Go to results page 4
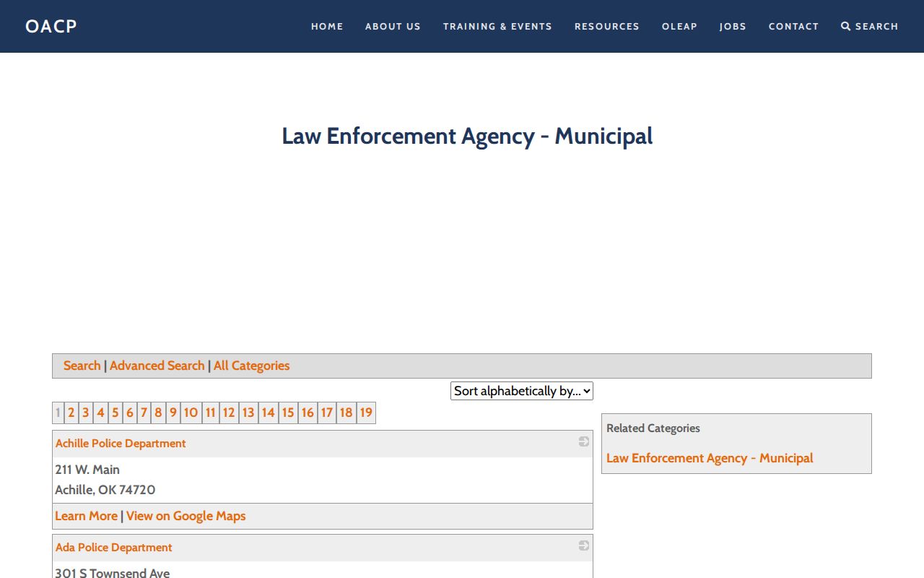924x578 pixels. tap(100, 413)
